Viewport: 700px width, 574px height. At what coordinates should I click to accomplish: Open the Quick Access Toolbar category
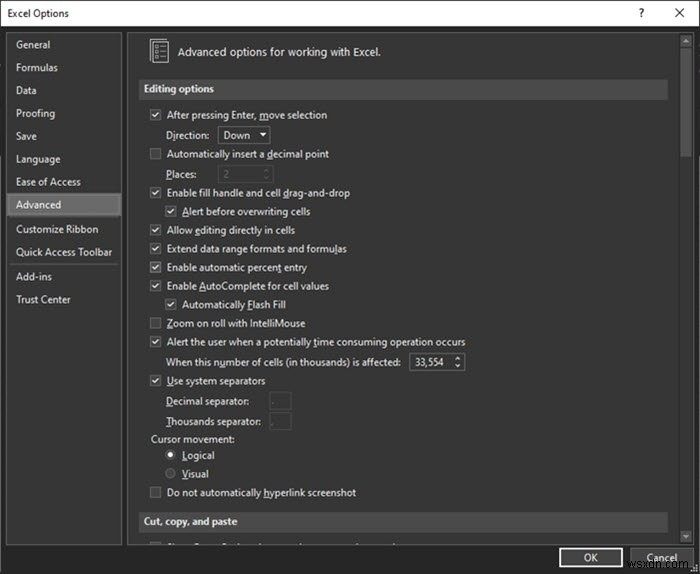point(64,252)
